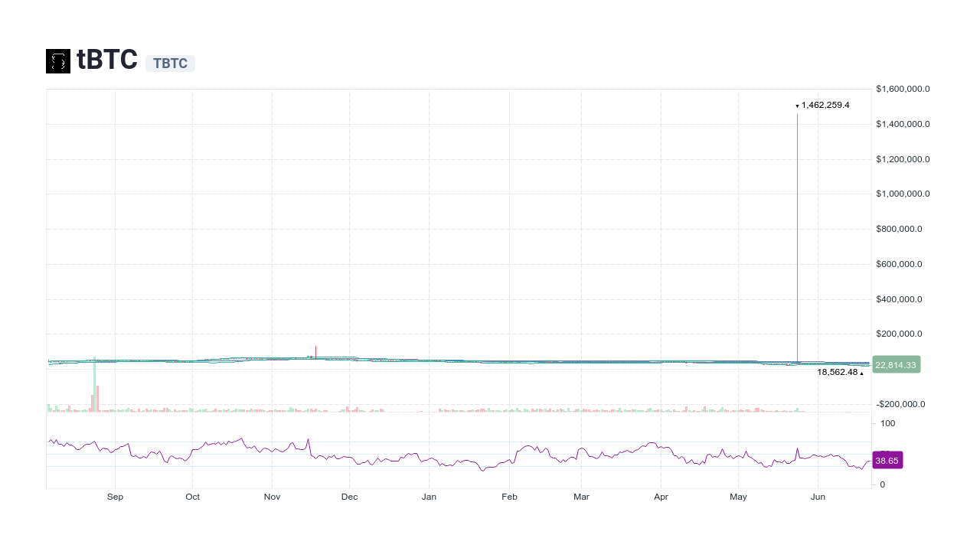Toggle visibility of the main price series
This screenshot has width=980, height=551.
pyautogui.click(x=459, y=360)
